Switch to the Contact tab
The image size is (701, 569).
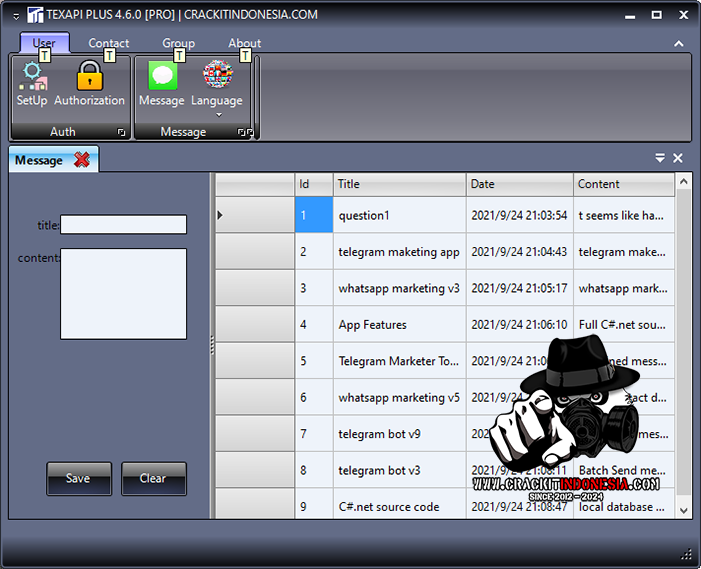[x=108, y=43]
